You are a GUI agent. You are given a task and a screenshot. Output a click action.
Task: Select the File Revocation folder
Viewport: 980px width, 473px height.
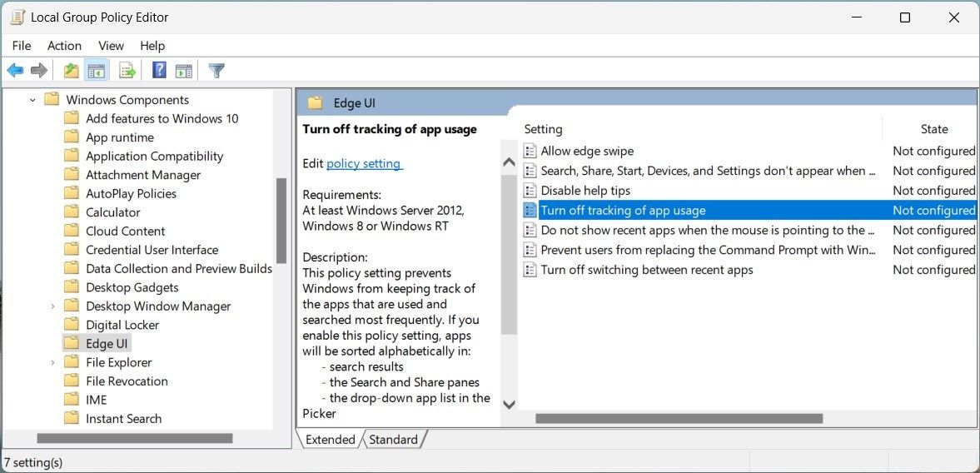coord(127,381)
